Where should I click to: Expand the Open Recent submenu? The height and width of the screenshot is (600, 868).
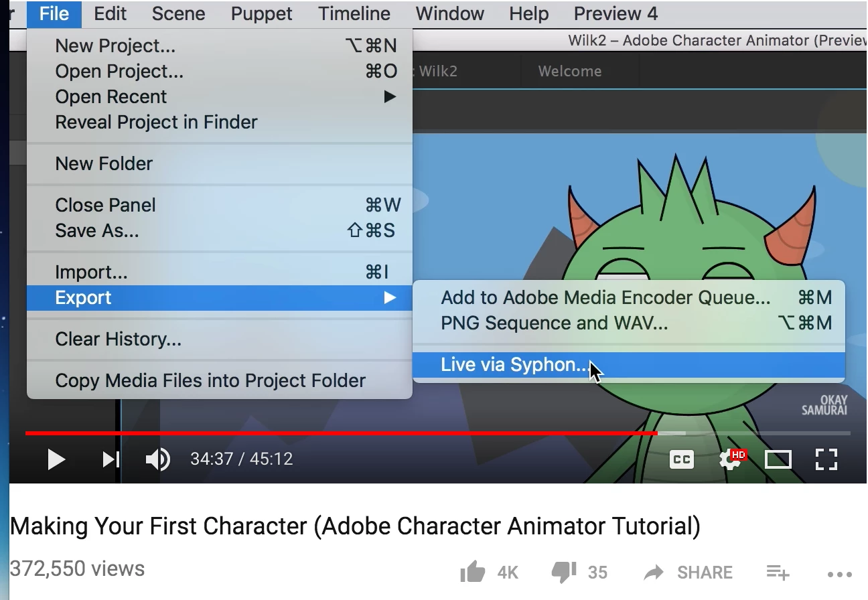click(x=220, y=96)
